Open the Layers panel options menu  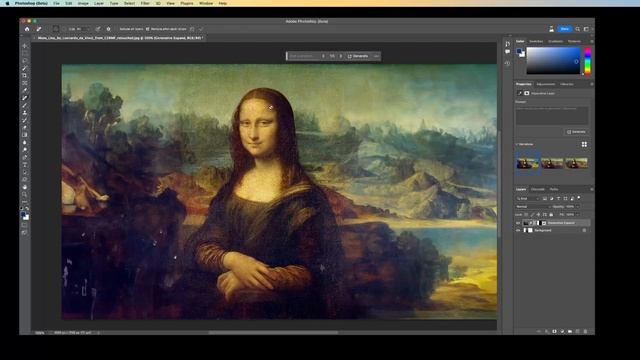pyautogui.click(x=591, y=189)
